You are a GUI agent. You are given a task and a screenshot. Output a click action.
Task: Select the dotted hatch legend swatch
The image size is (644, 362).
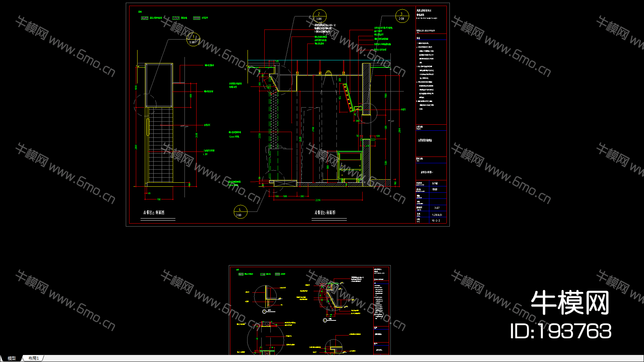pos(176,18)
